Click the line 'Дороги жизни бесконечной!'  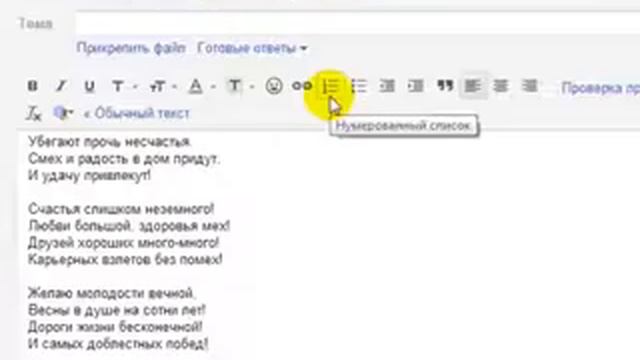pos(115,327)
